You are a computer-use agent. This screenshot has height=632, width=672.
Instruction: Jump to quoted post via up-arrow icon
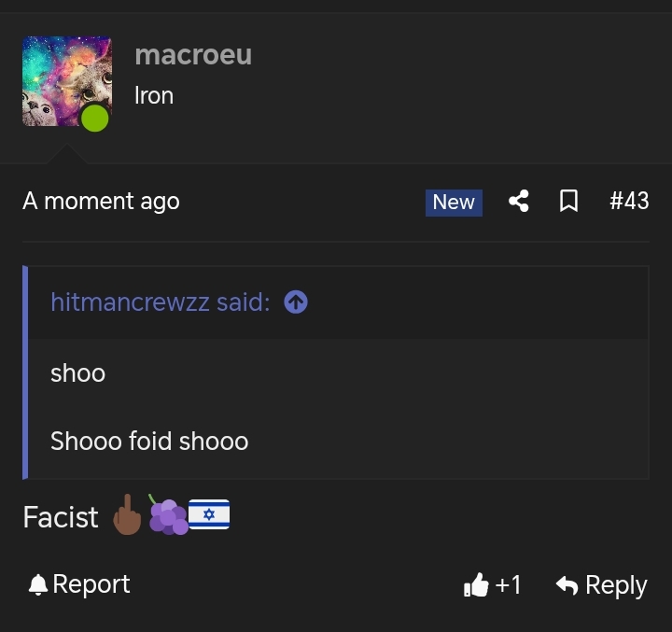coord(296,302)
